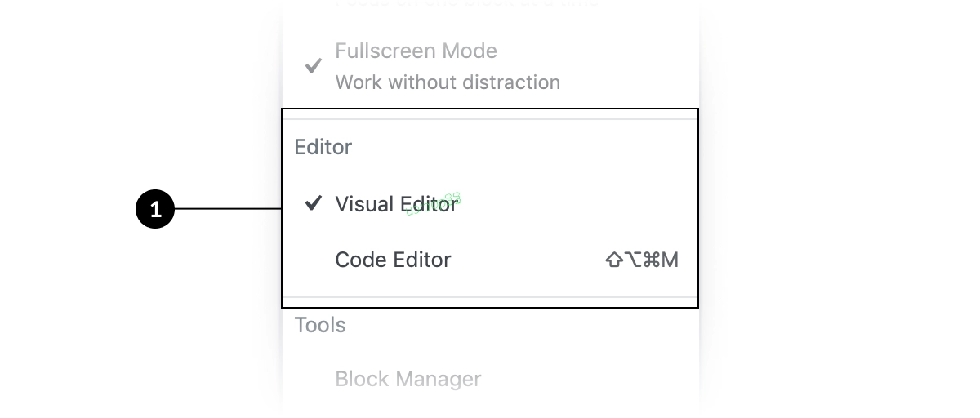Image resolution: width=980 pixels, height=418 pixels.
Task: Select the Visual Editor option
Action: 490,204
